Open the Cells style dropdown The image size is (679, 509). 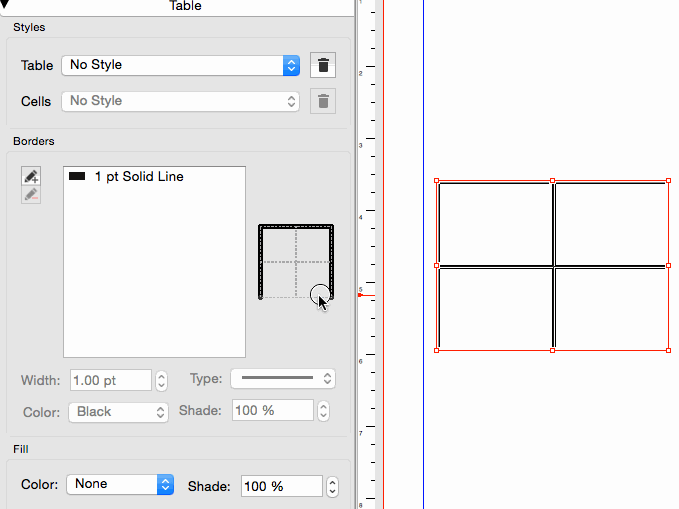coord(180,101)
